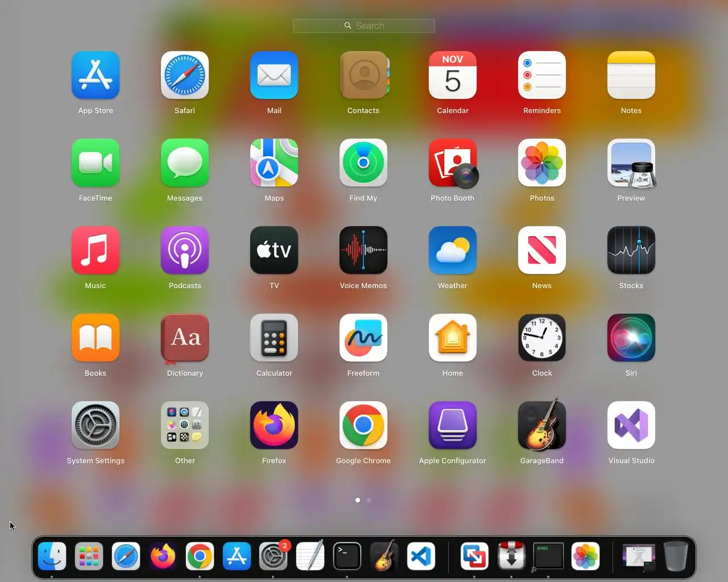Select the first Launchpad page dot

click(x=358, y=500)
